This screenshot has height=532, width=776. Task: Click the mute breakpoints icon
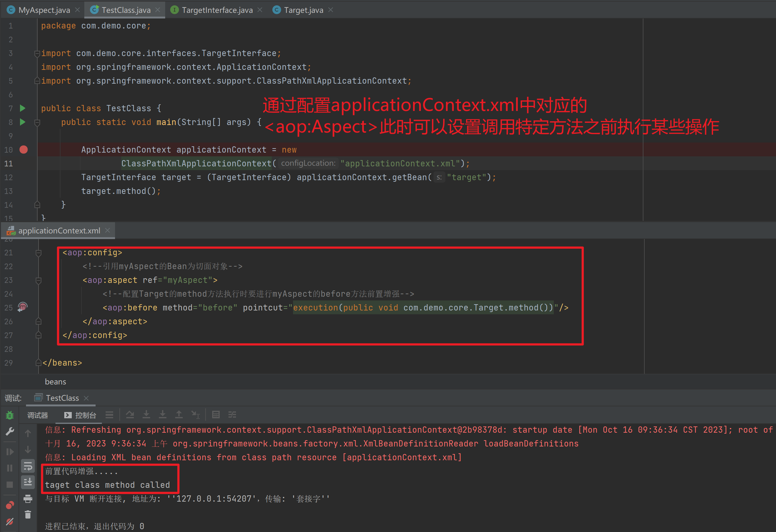10,521
